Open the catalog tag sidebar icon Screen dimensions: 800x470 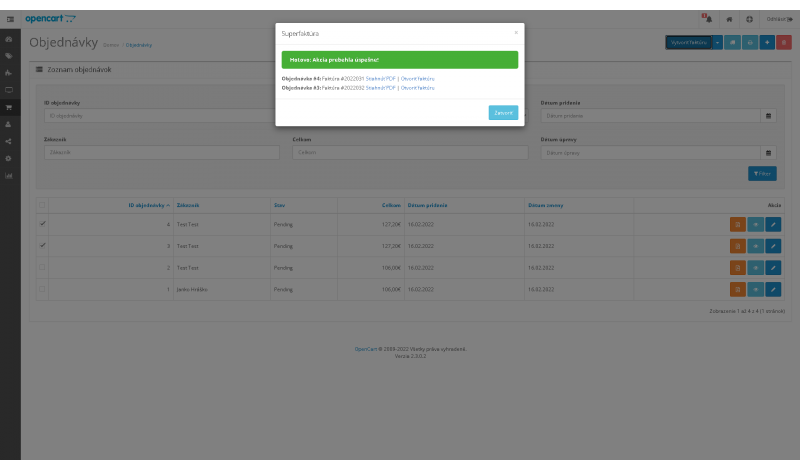point(9,56)
